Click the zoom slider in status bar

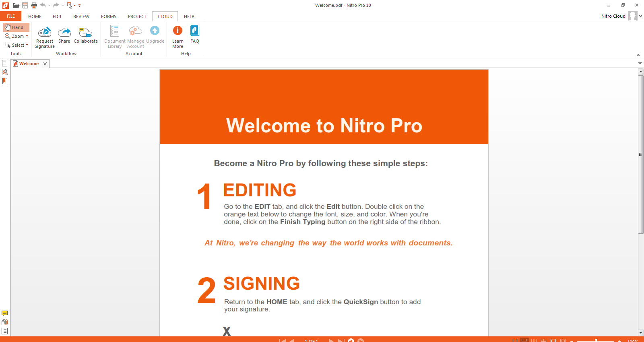(596, 340)
